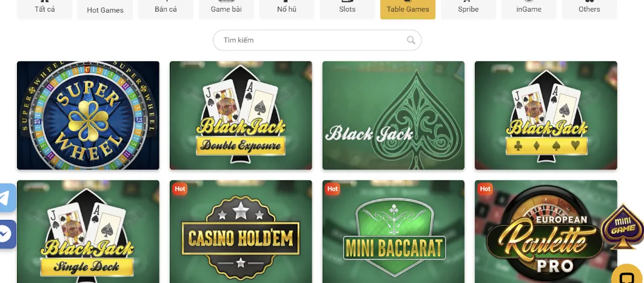Click the Hot badge on Mini Baccarat
The image size is (644, 283).
[333, 189]
